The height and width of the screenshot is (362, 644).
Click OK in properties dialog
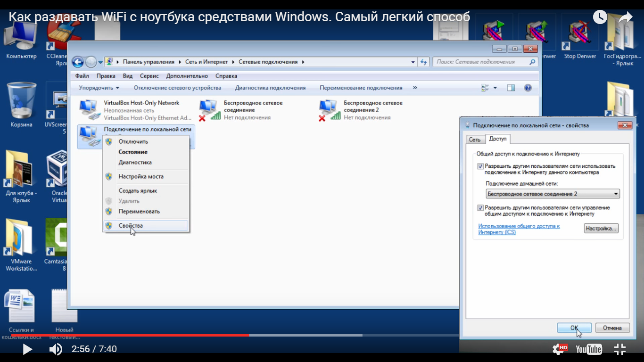click(574, 328)
